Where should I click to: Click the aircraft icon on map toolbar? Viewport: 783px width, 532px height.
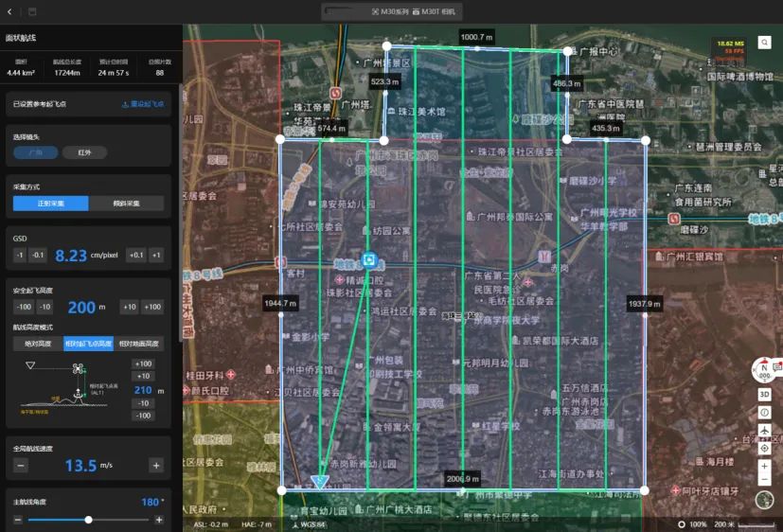click(x=764, y=430)
